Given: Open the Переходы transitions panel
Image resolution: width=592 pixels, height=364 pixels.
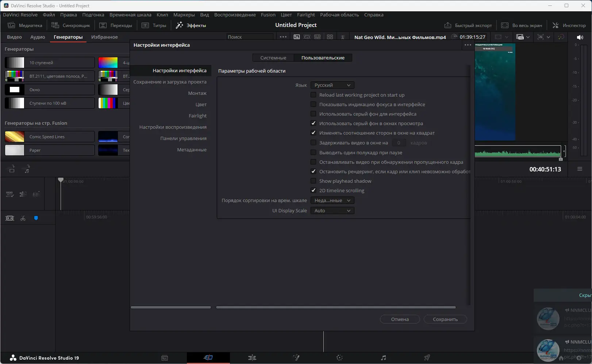Looking at the screenshot, I should point(116,25).
